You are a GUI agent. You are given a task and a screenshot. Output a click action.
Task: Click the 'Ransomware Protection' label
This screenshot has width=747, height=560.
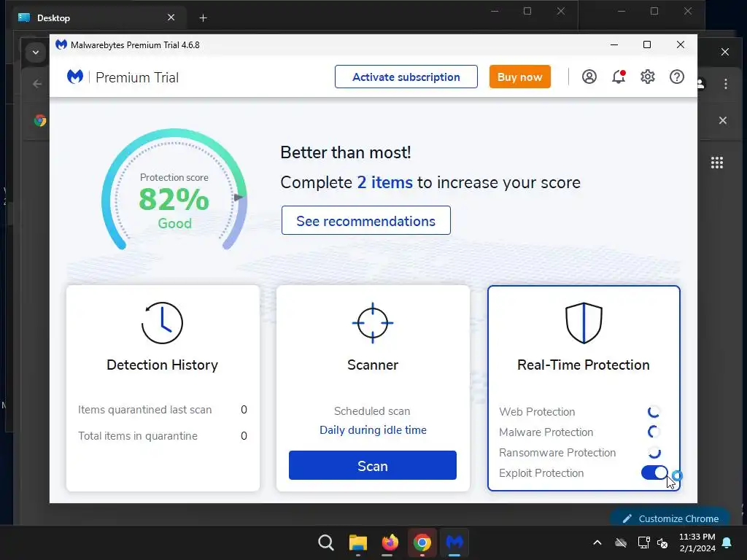[557, 452]
